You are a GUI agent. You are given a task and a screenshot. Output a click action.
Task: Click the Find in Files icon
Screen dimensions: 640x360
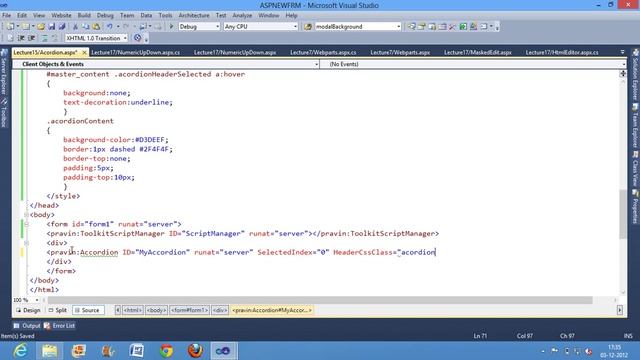coord(308,27)
